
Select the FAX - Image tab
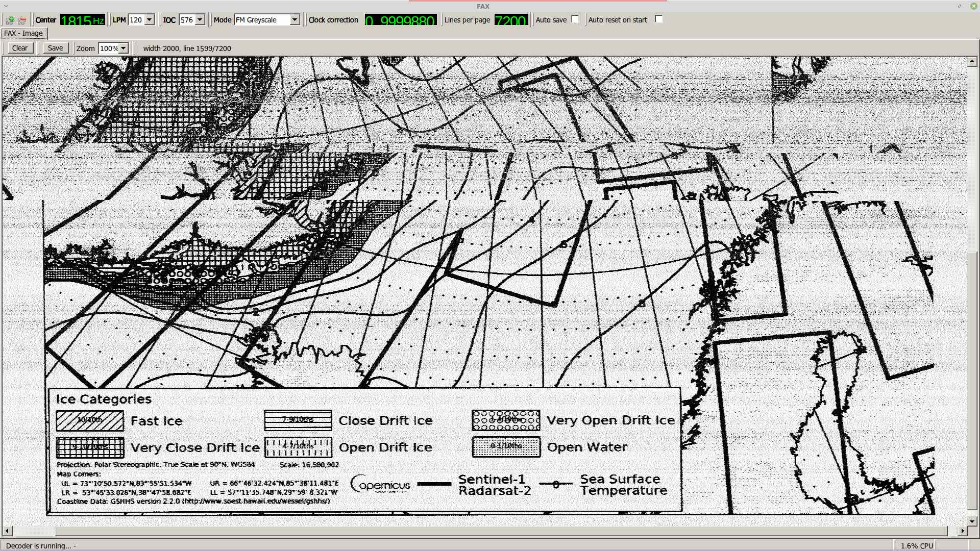23,33
